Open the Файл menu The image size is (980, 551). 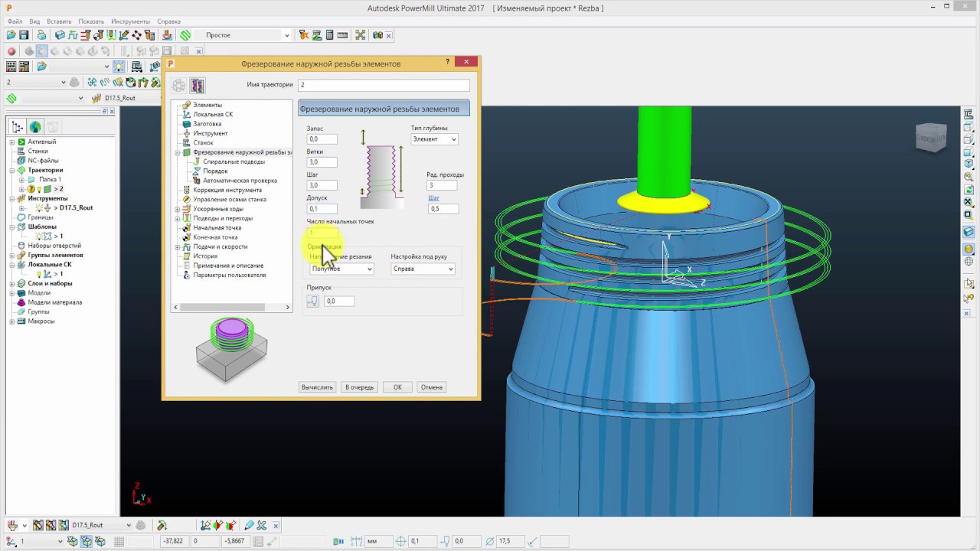(15, 21)
